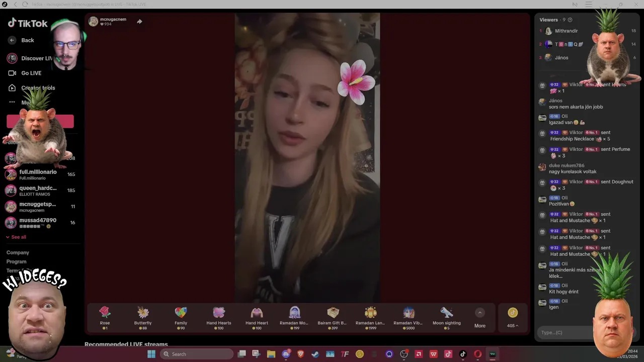The width and height of the screenshot is (644, 362).
Task: Click the 'sors nem akarta jön jobb' message
Action: [x=576, y=107]
